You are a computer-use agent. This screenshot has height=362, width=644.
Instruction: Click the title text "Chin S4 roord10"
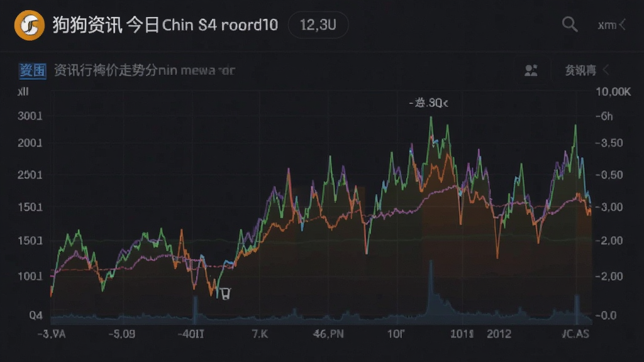coord(220,25)
